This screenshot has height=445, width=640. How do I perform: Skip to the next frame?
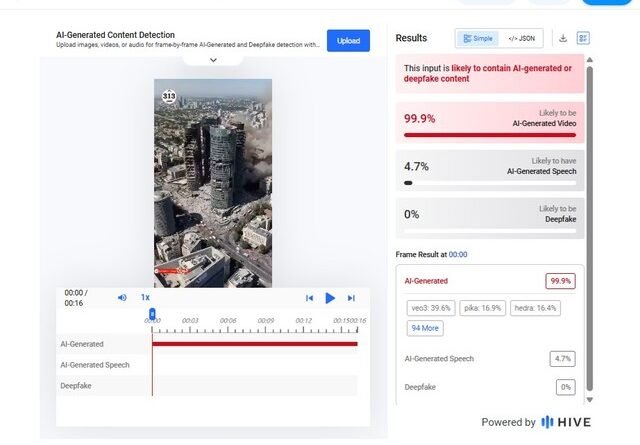click(x=351, y=298)
